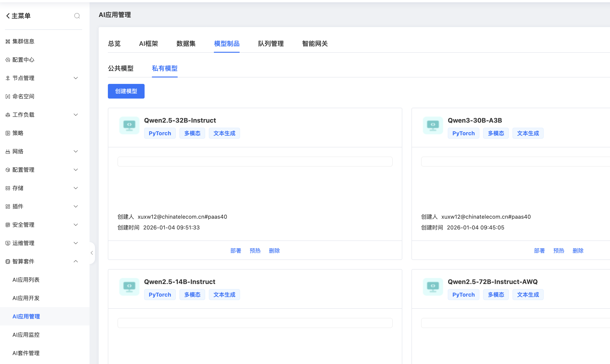The height and width of the screenshot is (364, 610).
Task: Expand the 存储 menu chevron
Action: click(x=76, y=188)
